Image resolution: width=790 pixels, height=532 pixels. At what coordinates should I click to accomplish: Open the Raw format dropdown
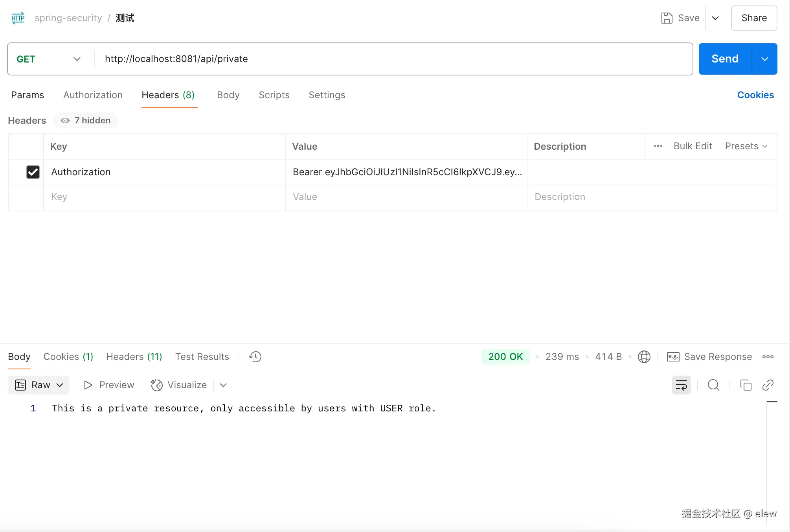39,385
